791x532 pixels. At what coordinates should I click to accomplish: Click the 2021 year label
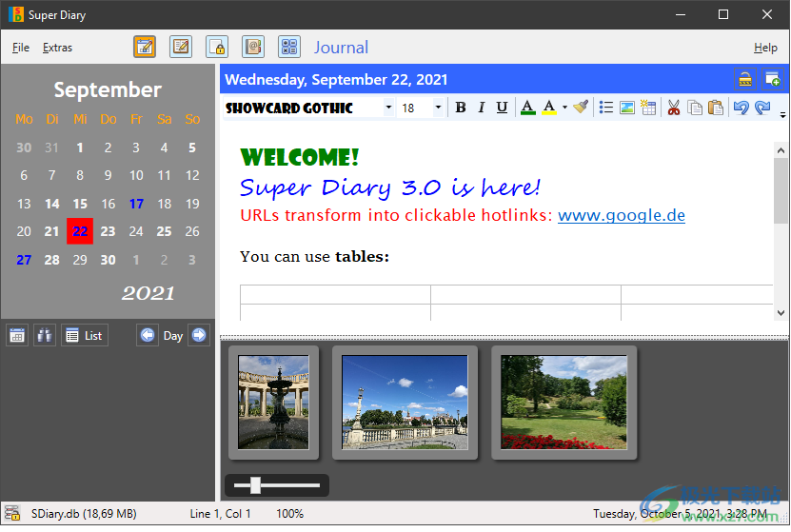click(x=148, y=293)
